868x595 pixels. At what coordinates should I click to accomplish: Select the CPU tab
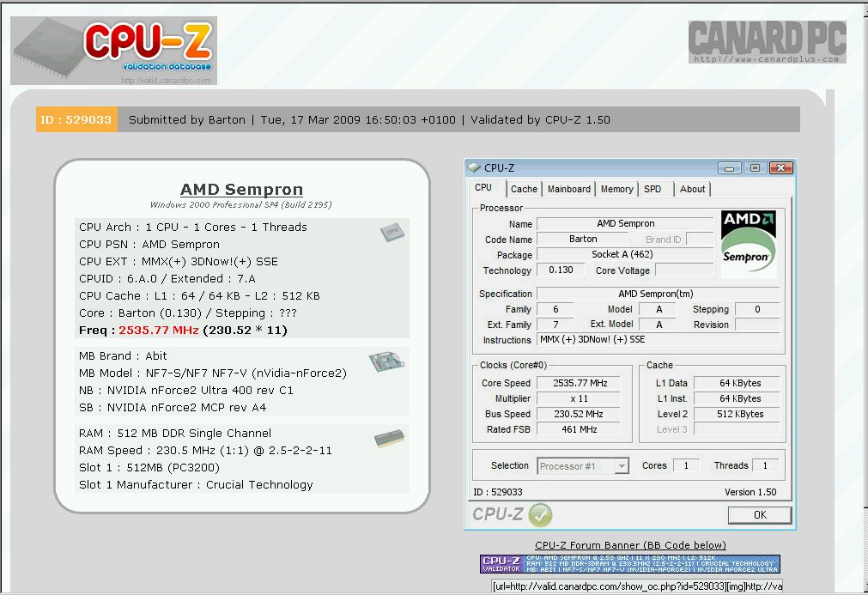tap(483, 188)
